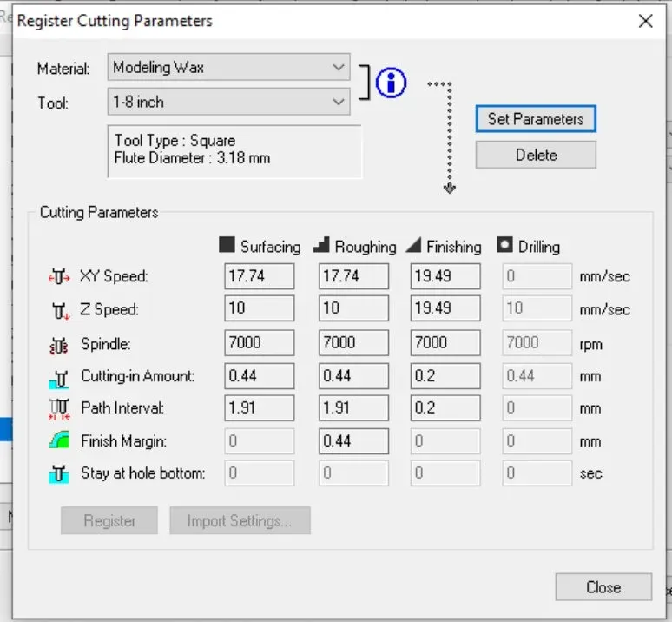Click the Finishing Stay at hole bottom field
Image resolution: width=672 pixels, height=622 pixels.
pyautogui.click(x=445, y=473)
